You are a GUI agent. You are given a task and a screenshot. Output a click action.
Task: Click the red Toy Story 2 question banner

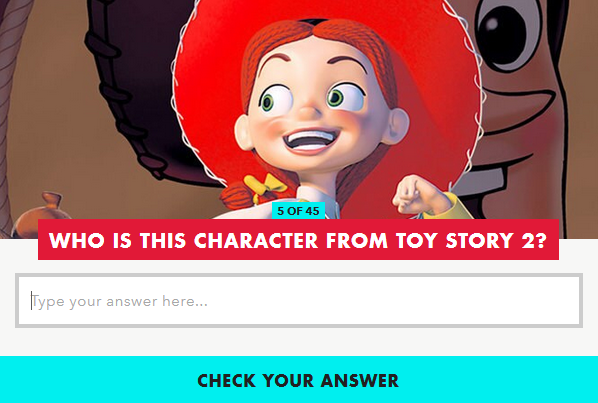click(x=298, y=239)
